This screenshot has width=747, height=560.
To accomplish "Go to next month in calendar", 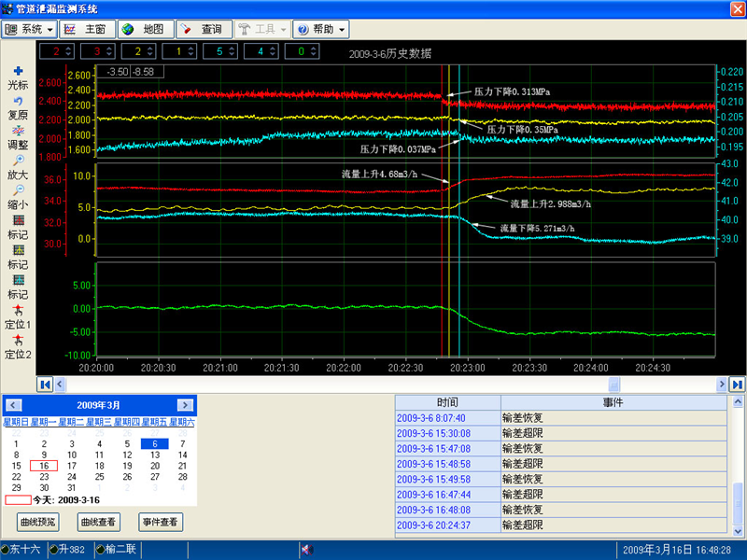I will point(185,405).
